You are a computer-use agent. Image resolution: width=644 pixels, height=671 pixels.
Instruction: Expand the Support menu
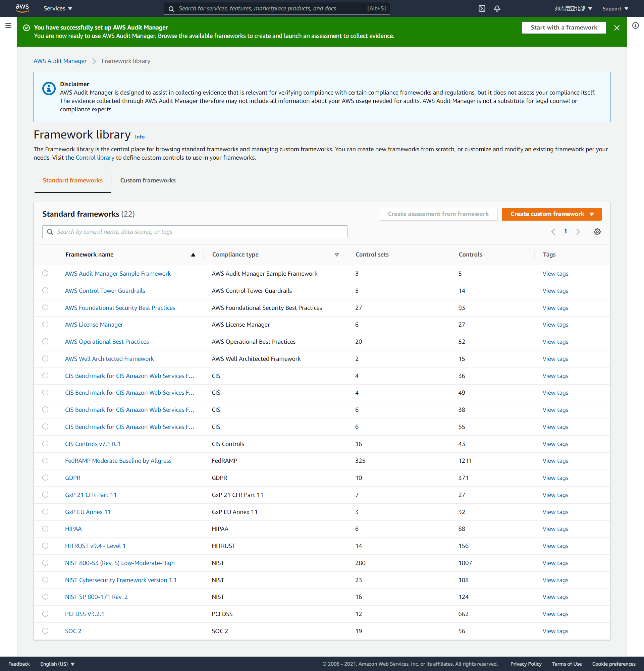(x=615, y=9)
